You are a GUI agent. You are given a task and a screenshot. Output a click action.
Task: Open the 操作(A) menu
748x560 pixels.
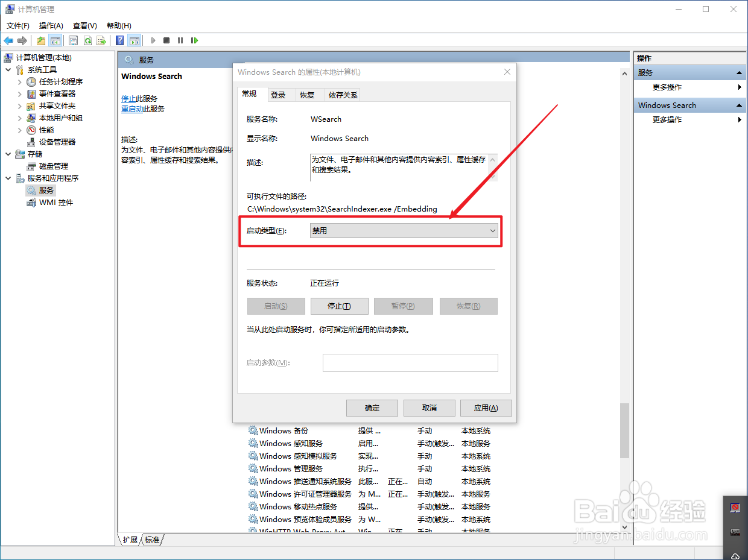tap(51, 25)
